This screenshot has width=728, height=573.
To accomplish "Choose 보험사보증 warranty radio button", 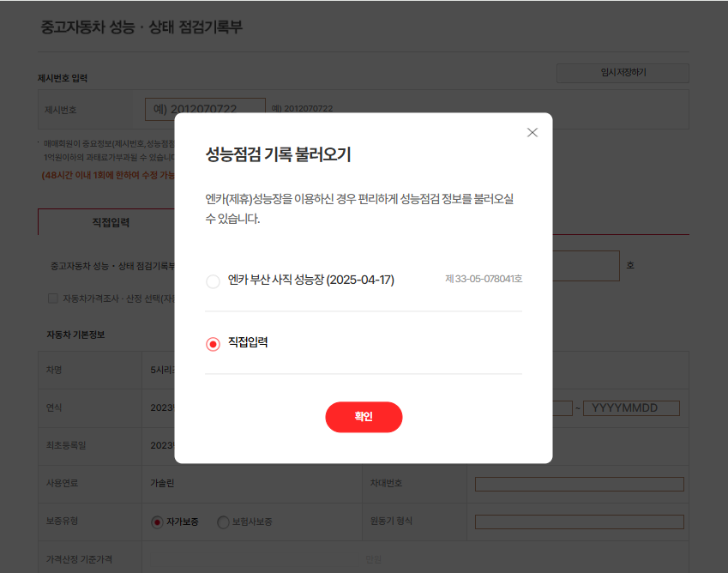I will [x=223, y=522].
